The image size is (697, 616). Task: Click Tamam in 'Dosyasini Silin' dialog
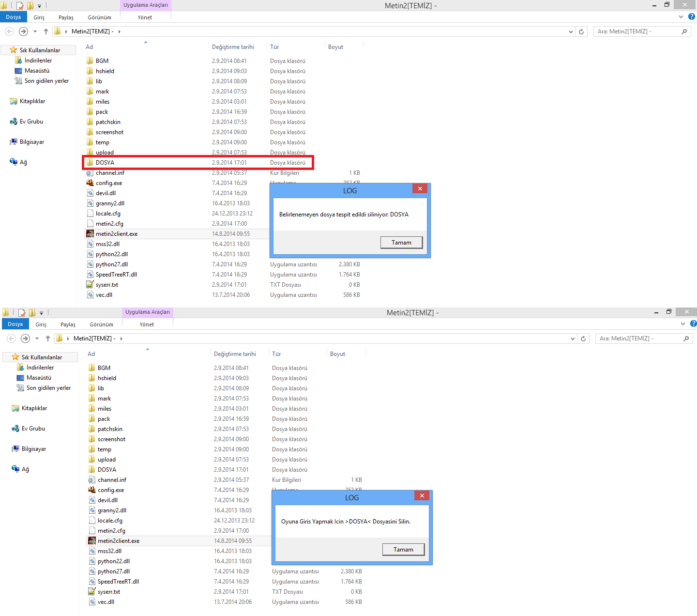point(404,549)
